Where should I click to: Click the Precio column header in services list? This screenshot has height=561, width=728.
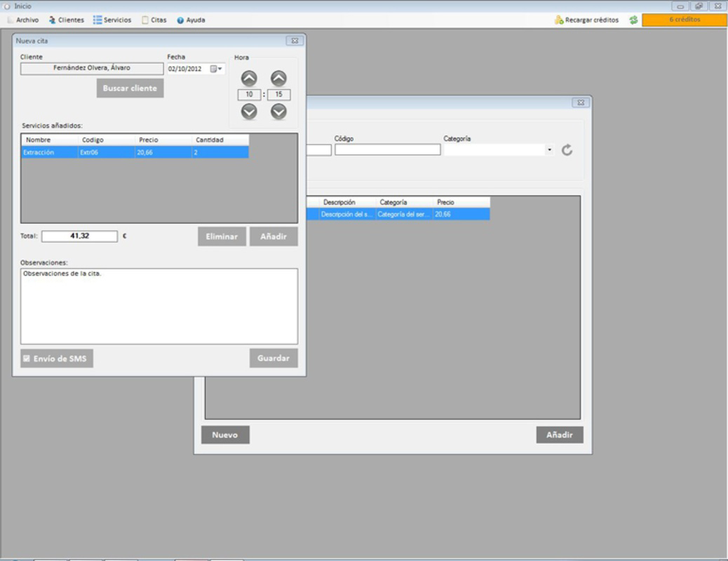coord(461,202)
